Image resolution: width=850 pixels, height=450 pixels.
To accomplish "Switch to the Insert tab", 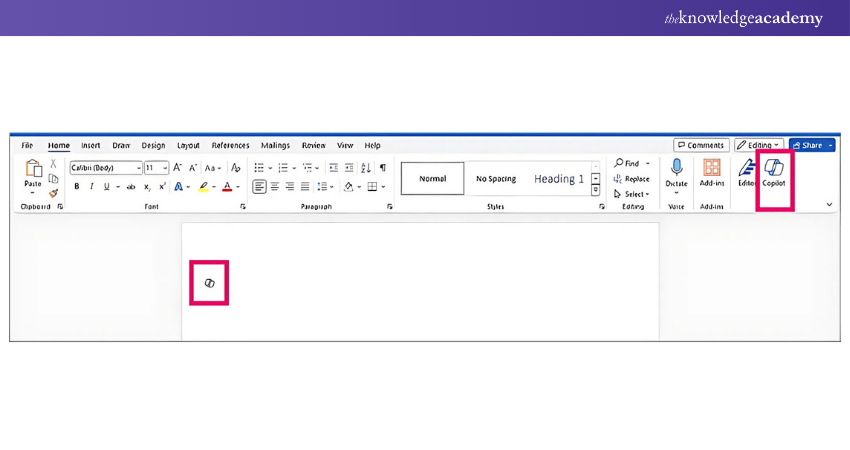I will click(x=91, y=145).
